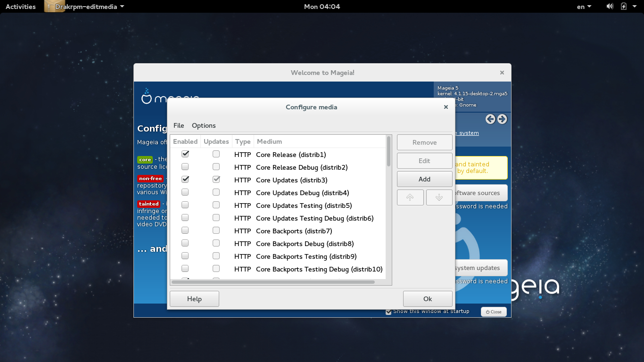This screenshot has width=644, height=362.
Task: Disable Core Release (distrib1) enabled checkbox
Action: point(185,154)
